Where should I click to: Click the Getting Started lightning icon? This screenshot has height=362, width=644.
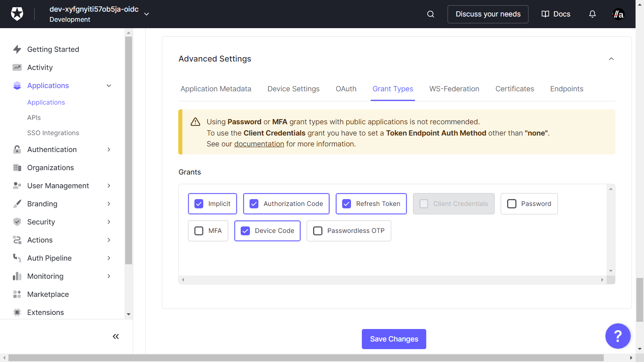click(17, 49)
